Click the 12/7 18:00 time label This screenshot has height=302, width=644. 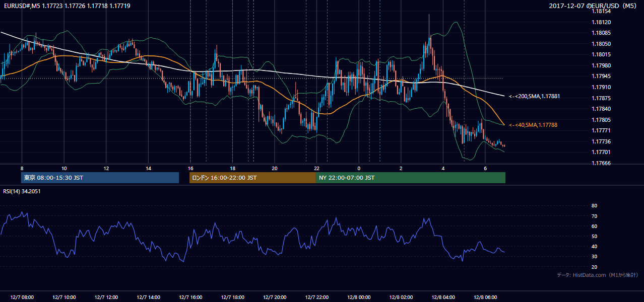click(232, 297)
